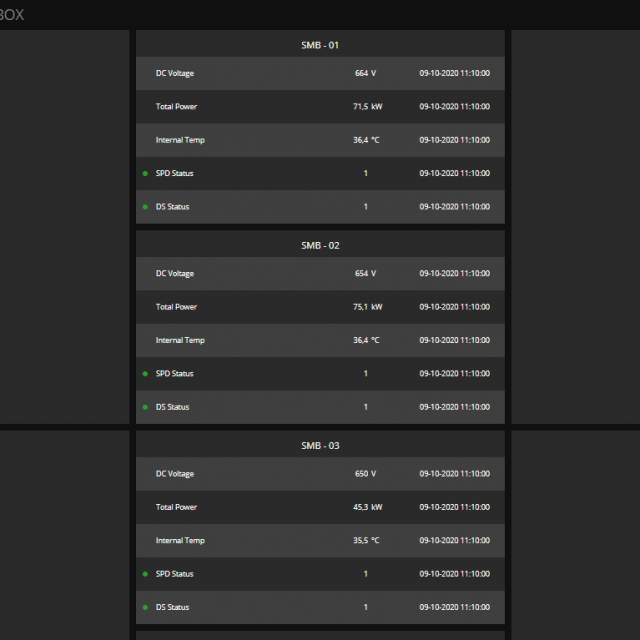The width and height of the screenshot is (640, 640).
Task: Select Internal Temp label in SMB - 03
Action: pos(180,541)
